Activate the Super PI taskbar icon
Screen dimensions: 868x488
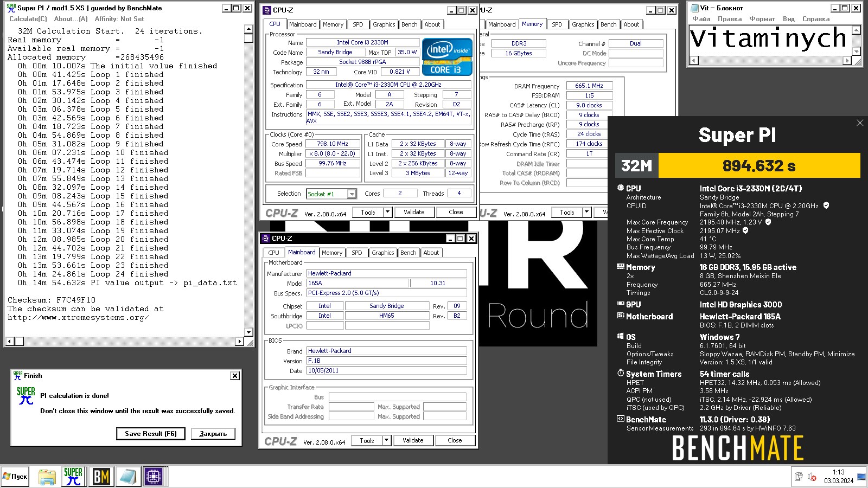click(73, 477)
